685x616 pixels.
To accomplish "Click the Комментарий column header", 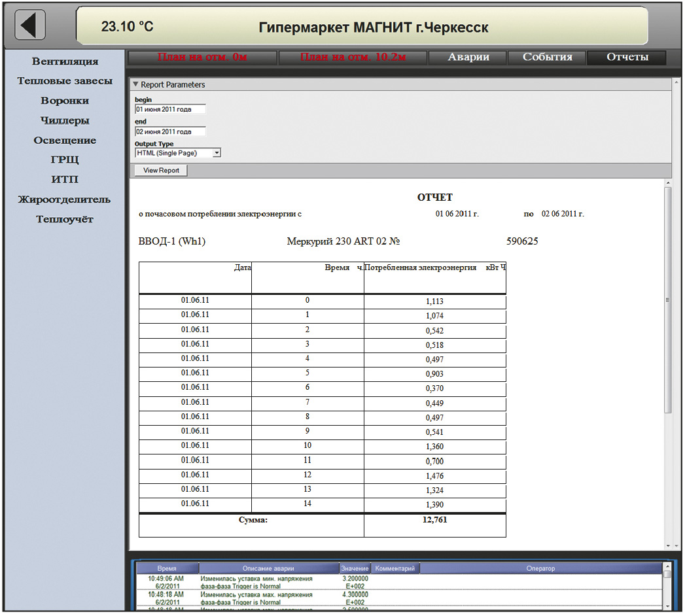I will click(395, 568).
